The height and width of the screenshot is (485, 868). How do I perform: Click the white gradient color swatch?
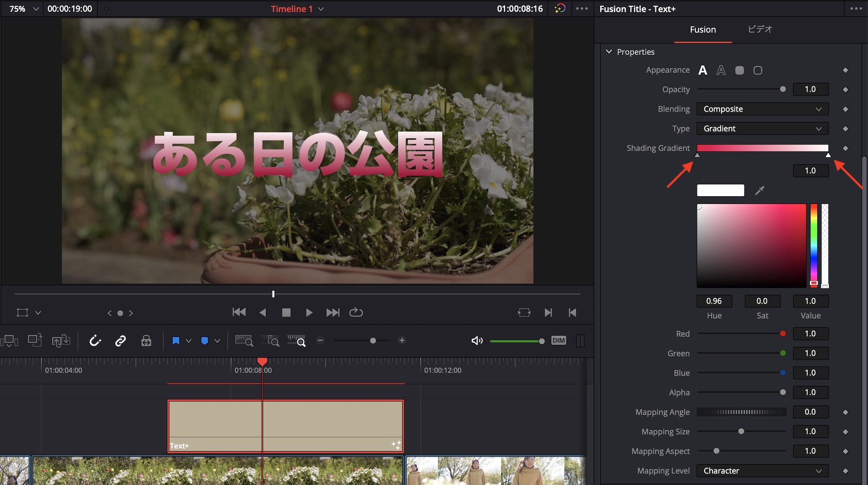(x=720, y=191)
